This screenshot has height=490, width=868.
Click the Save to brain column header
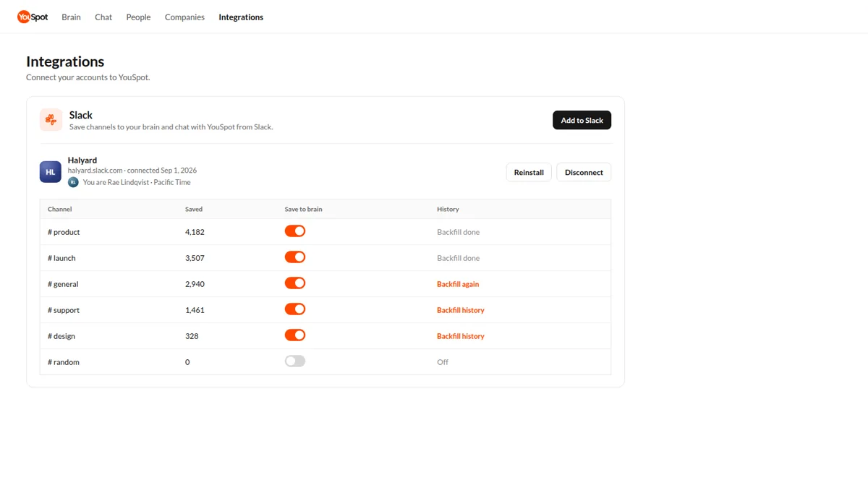coord(304,209)
